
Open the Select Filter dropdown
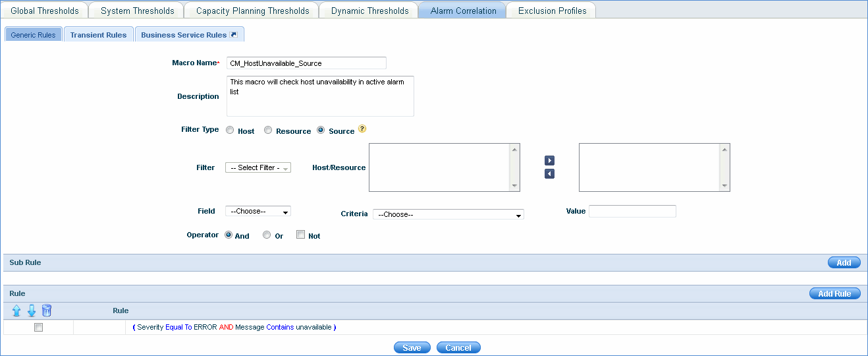pos(258,168)
